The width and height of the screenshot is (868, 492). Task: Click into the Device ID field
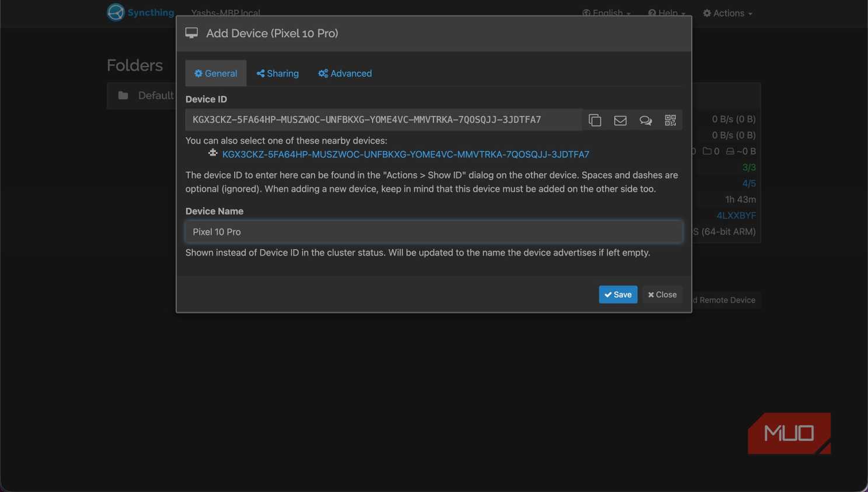click(x=384, y=120)
